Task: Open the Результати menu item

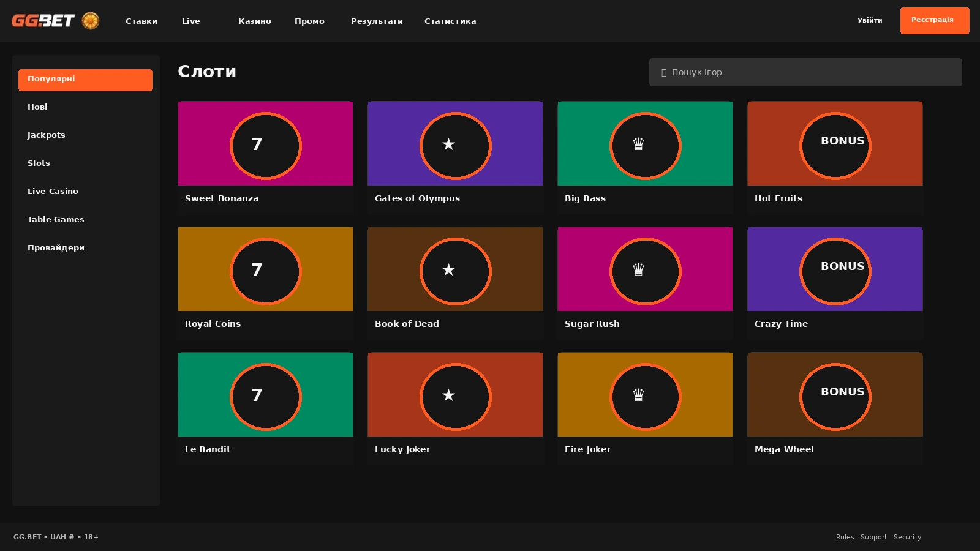Action: 377,21
